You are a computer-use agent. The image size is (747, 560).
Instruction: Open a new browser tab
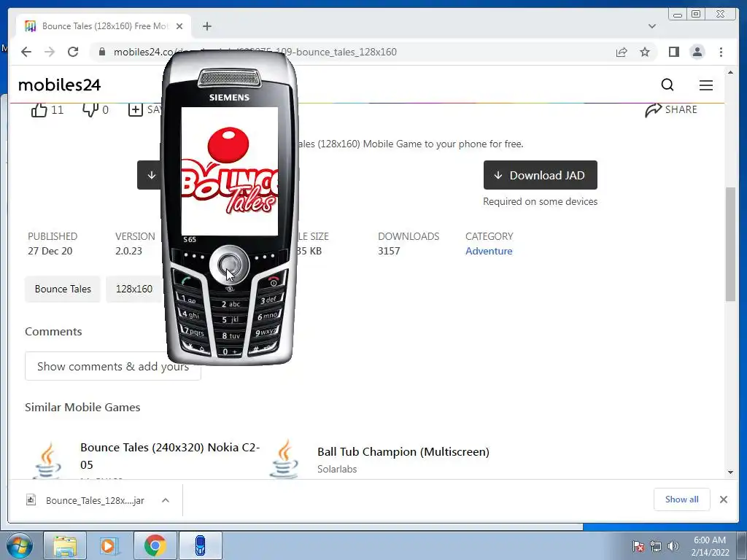tap(206, 26)
